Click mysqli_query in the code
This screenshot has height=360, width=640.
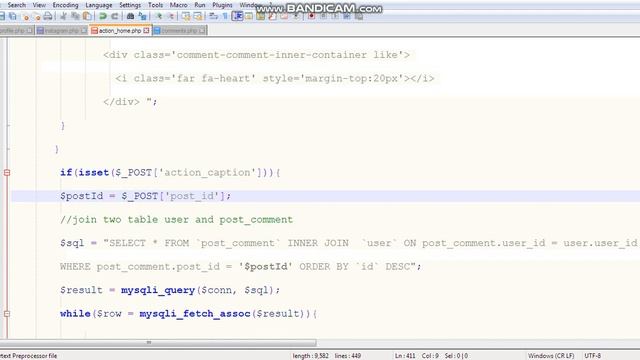coord(158,290)
